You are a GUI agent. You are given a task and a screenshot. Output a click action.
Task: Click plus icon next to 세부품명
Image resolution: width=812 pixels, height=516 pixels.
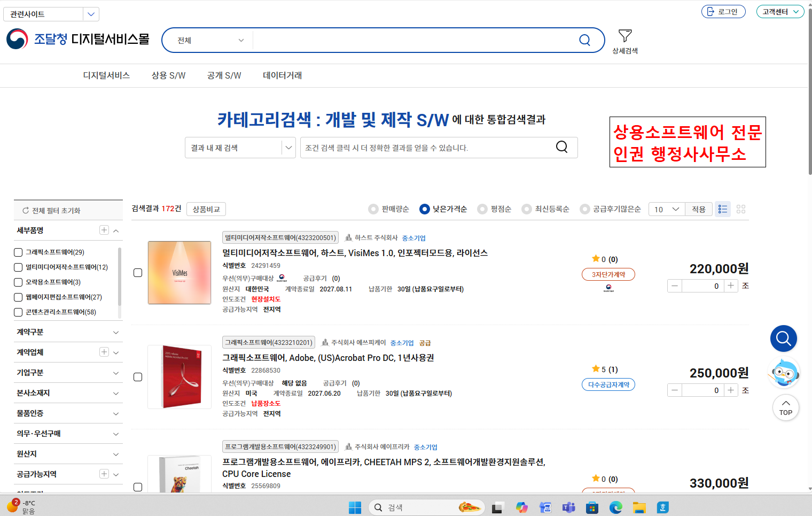104,230
